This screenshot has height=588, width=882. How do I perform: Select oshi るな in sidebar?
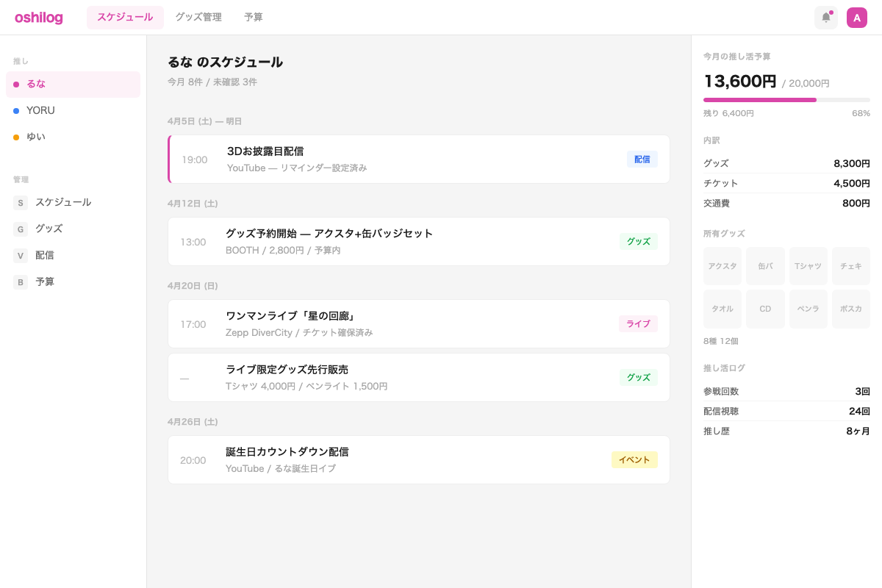[36, 84]
